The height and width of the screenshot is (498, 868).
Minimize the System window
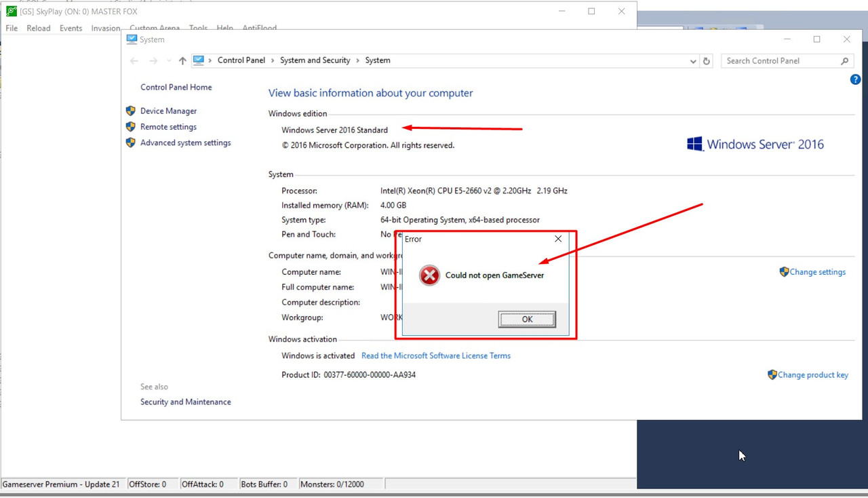coord(787,39)
